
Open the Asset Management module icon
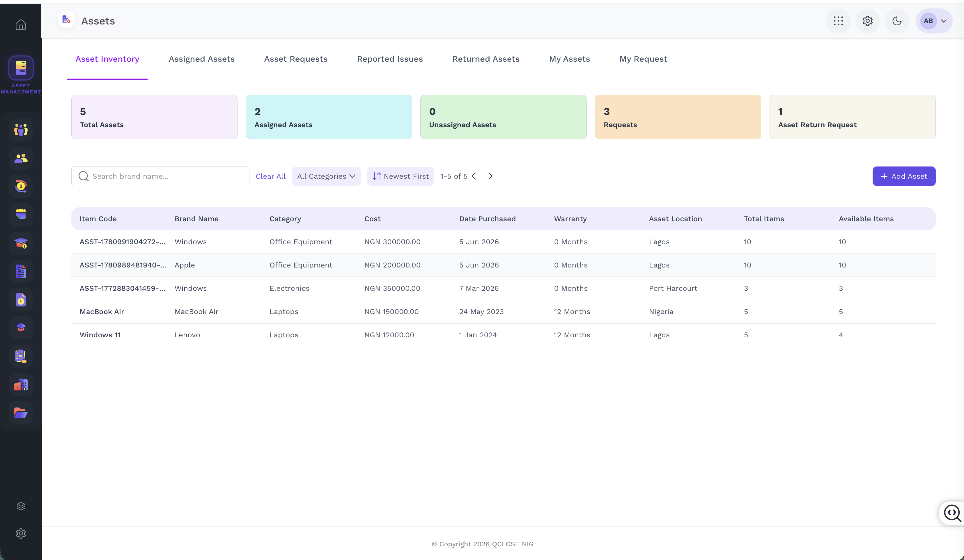point(21,68)
